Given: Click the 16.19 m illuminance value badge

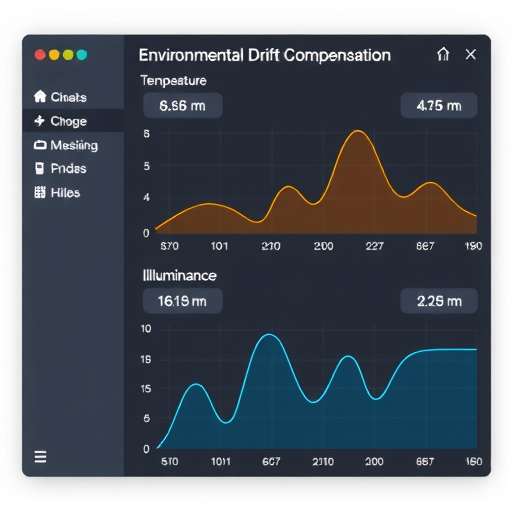Looking at the screenshot, I should click(183, 301).
